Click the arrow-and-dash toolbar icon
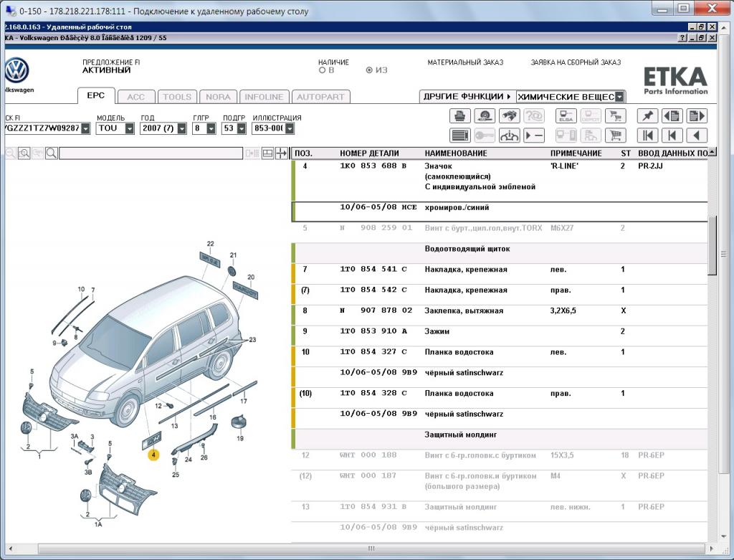The width and height of the screenshot is (734, 560). pyautogui.click(x=534, y=136)
